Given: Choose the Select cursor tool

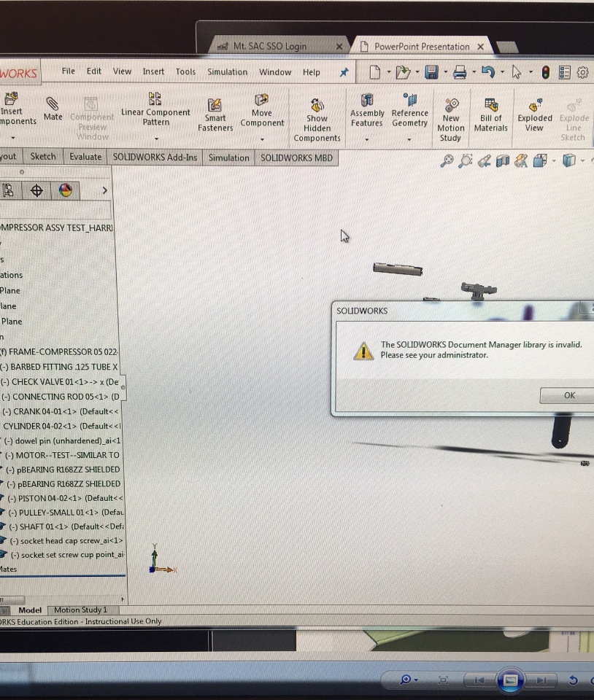Looking at the screenshot, I should [x=517, y=72].
